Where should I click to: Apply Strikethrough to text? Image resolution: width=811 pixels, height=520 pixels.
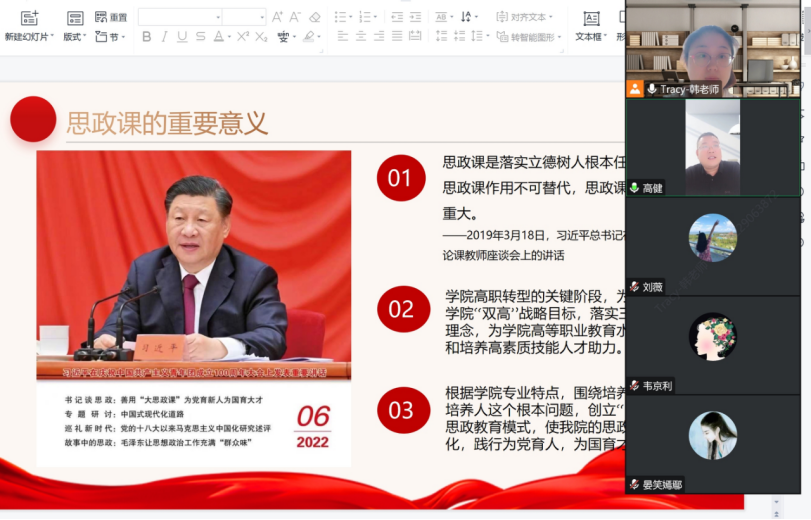tap(201, 37)
